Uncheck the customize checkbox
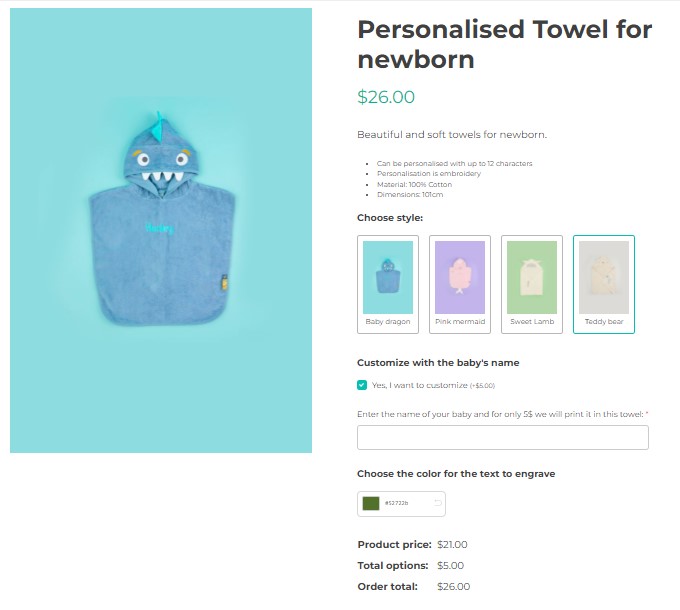The image size is (680, 610). coord(362,385)
